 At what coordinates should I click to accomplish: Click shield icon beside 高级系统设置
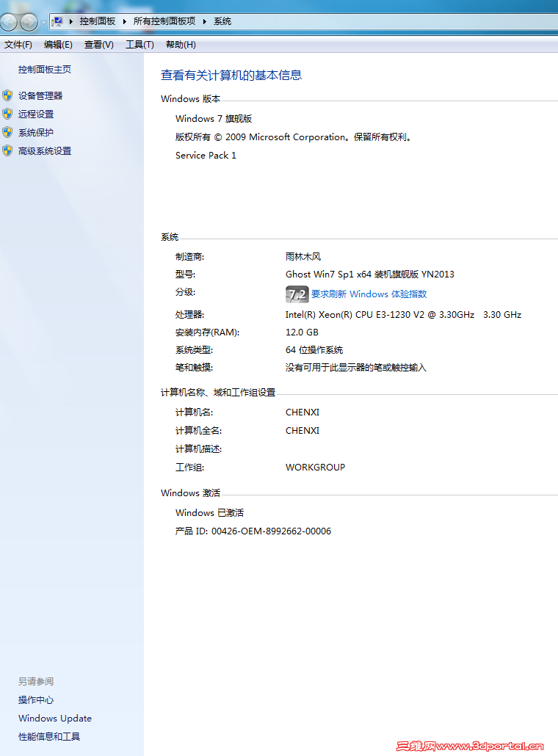click(7, 150)
